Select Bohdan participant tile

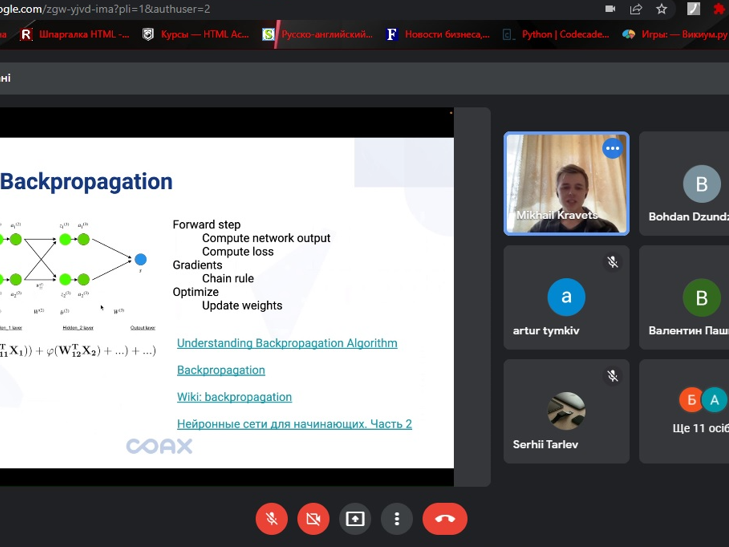[690, 184]
